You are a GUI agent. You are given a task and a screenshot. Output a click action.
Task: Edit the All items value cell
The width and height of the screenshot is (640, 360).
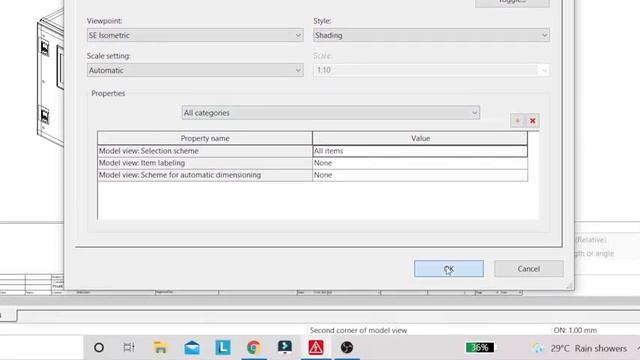coord(420,151)
